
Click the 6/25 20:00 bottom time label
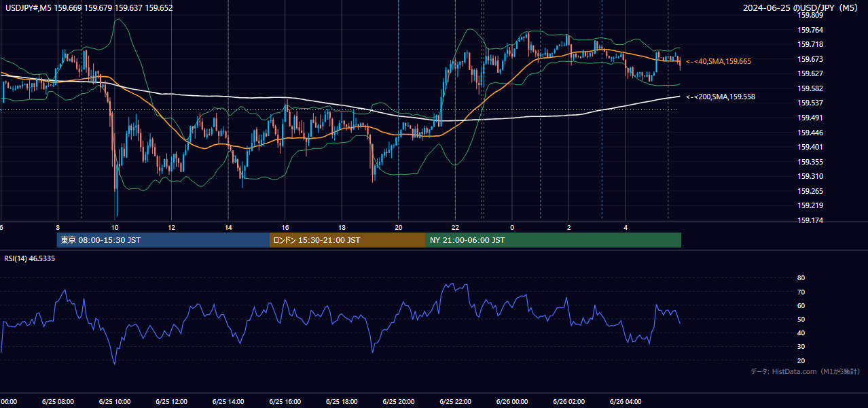tap(399, 401)
